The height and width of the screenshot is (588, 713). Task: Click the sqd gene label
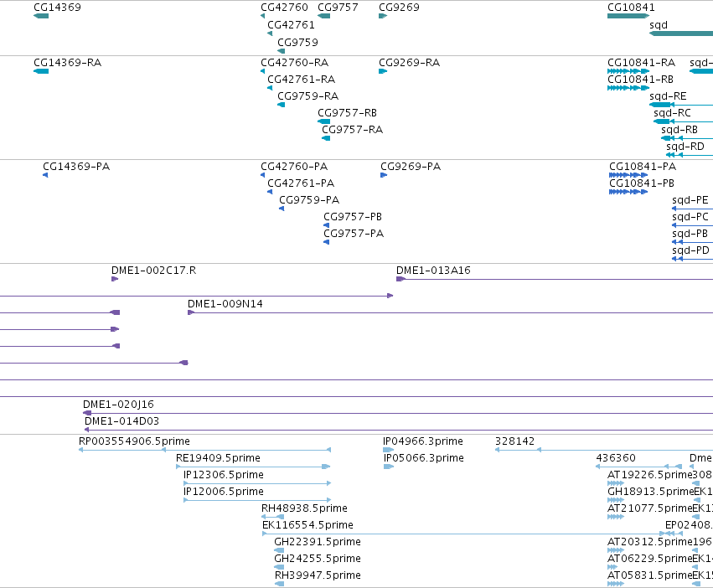click(x=659, y=25)
